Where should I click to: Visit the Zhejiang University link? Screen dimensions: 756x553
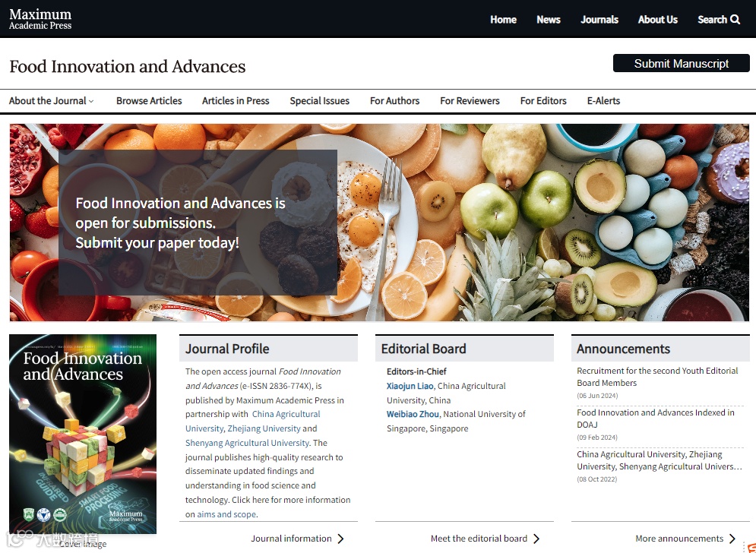coord(264,428)
